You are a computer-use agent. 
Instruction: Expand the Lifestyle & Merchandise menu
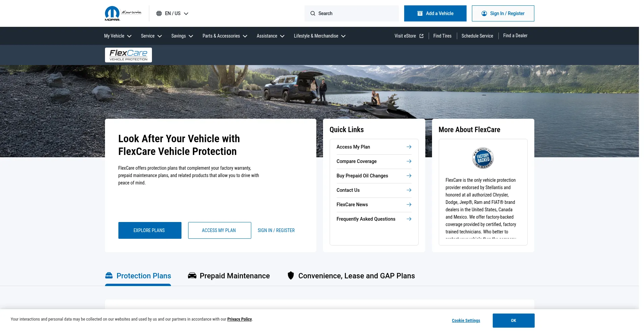point(320,36)
